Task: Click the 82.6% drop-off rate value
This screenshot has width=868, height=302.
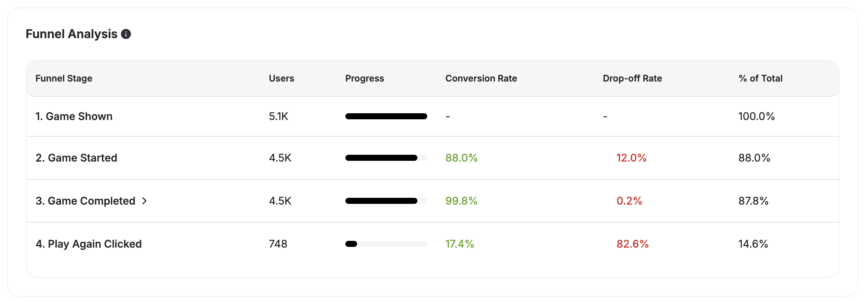Action: [x=632, y=244]
